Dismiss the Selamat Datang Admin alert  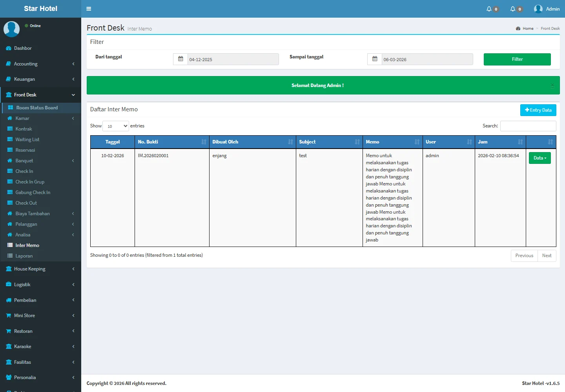coord(552,85)
